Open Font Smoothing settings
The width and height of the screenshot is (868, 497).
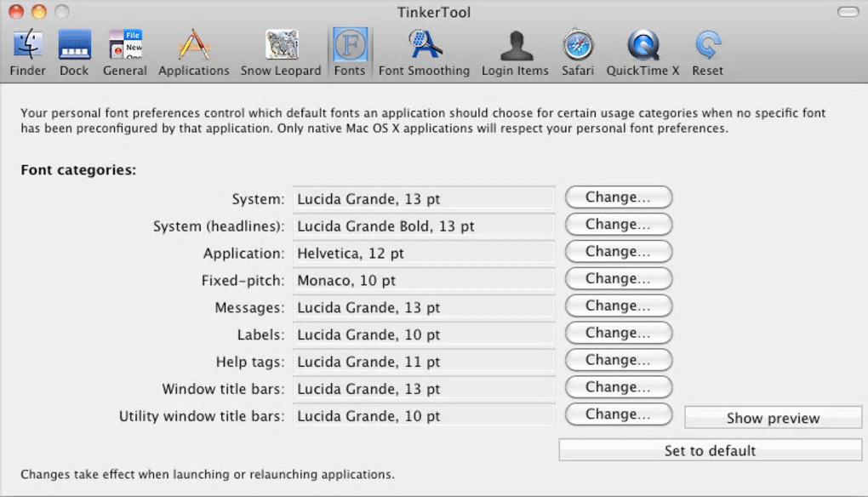[424, 53]
